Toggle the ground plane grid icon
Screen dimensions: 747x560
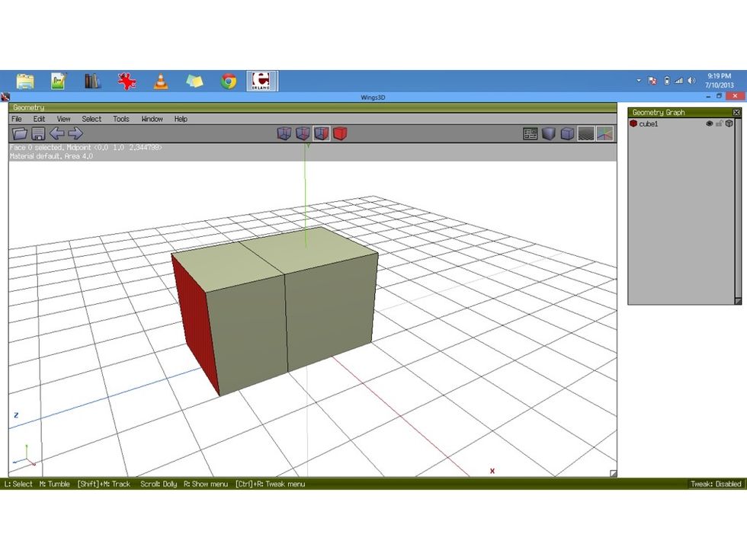coord(585,133)
